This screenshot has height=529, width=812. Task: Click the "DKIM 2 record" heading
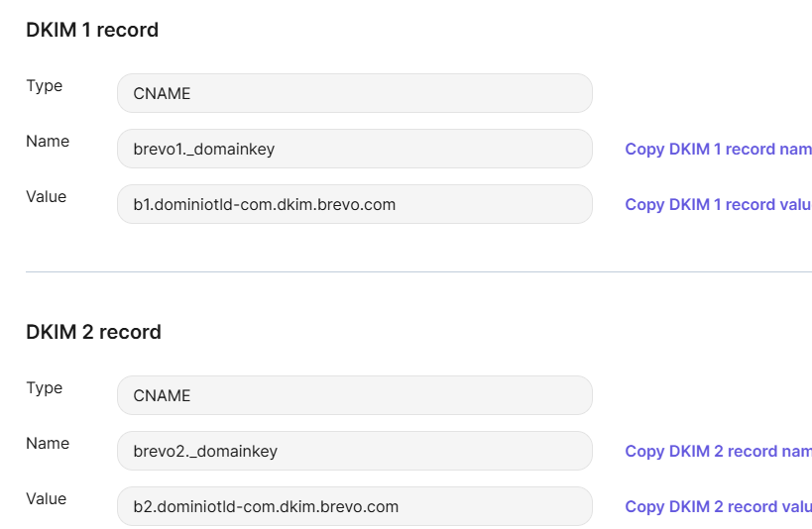(x=93, y=332)
